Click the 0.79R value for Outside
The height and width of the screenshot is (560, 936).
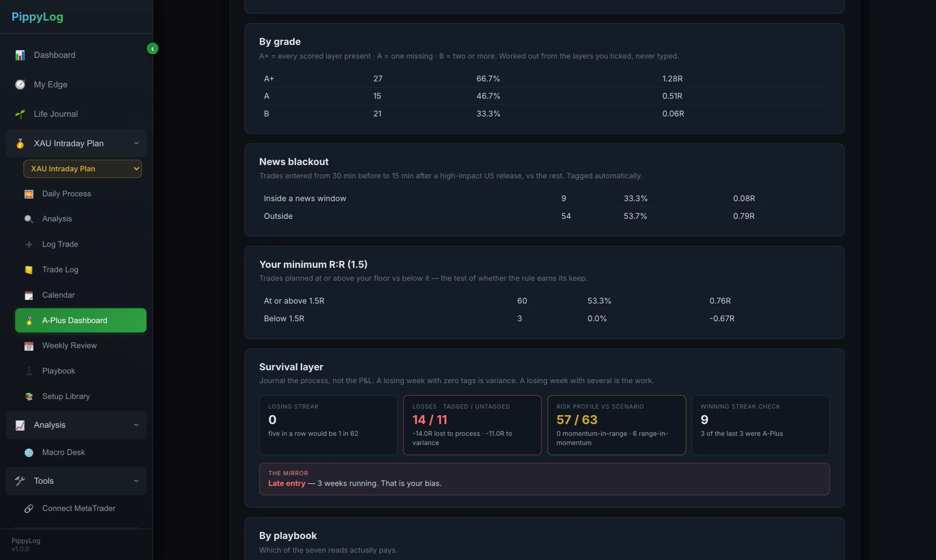(x=744, y=216)
